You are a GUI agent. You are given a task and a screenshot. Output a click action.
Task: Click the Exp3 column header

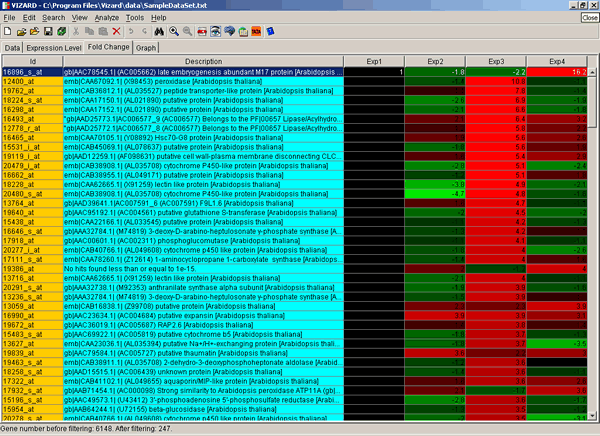click(496, 61)
